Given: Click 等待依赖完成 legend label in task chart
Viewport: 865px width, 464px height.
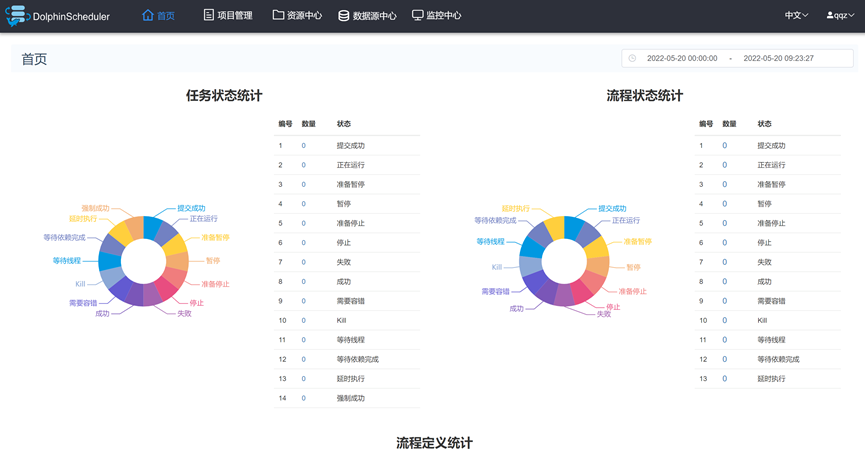Looking at the screenshot, I should coord(65,237).
